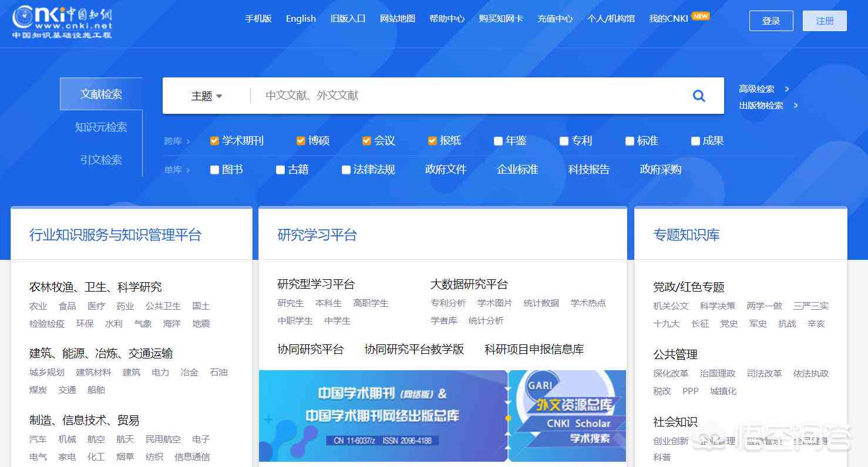Open 信息通信 link
Image resolution: width=868 pixels, height=467 pixels.
[192, 457]
